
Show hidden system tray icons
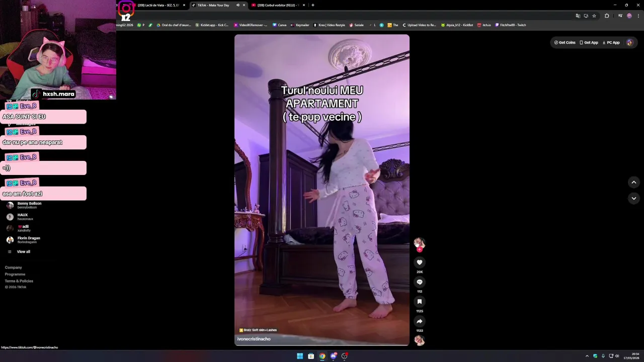[x=587, y=356]
